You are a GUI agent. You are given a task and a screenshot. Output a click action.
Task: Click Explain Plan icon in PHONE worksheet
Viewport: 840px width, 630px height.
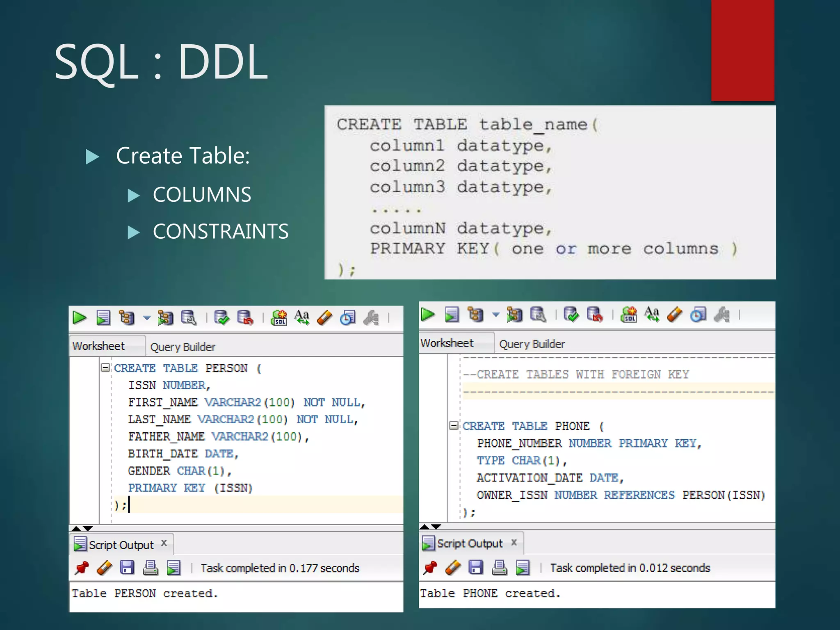pos(475,315)
